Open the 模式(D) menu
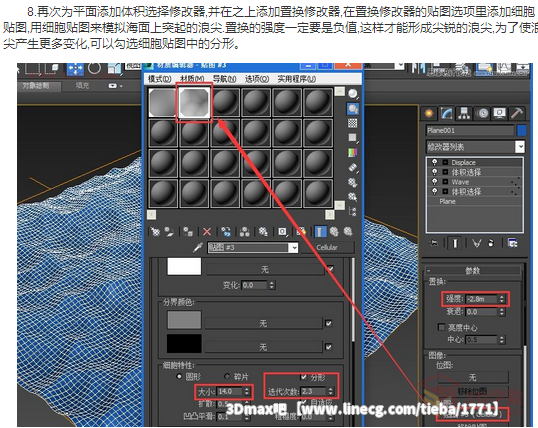The image size is (538, 428). pyautogui.click(x=160, y=79)
